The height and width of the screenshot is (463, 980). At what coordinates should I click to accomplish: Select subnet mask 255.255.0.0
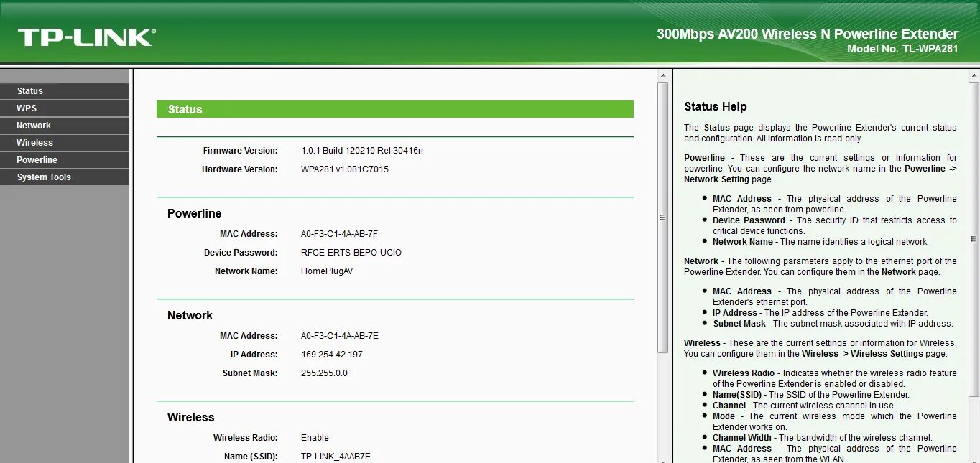(x=324, y=373)
